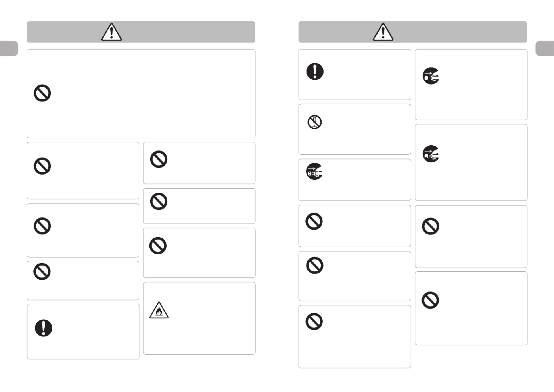This screenshot has height=392, width=554.
Task: Click the gray tab on the right page edge
Action: coord(545,48)
